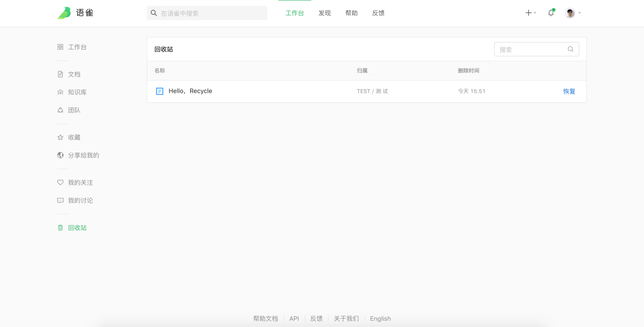644x327 pixels.
Task: Open the user avatar account menu
Action: click(x=571, y=13)
